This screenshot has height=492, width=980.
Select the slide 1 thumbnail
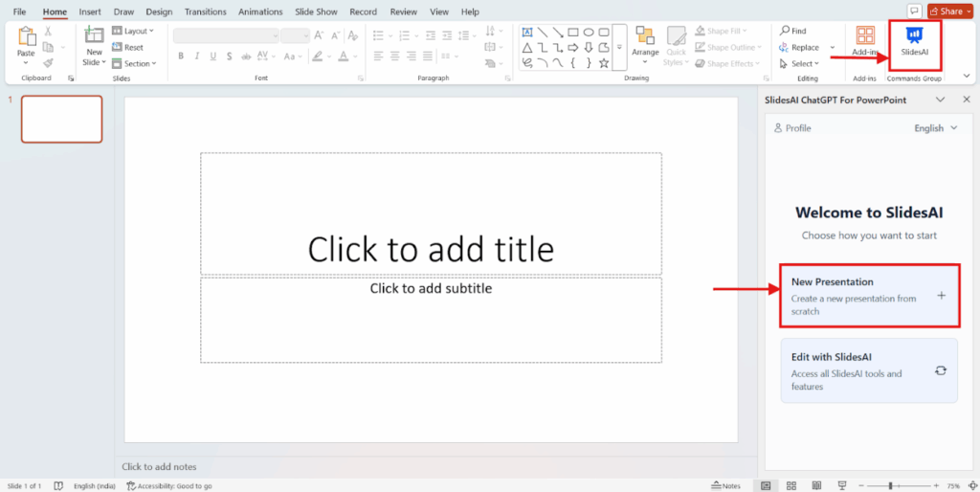61,120
